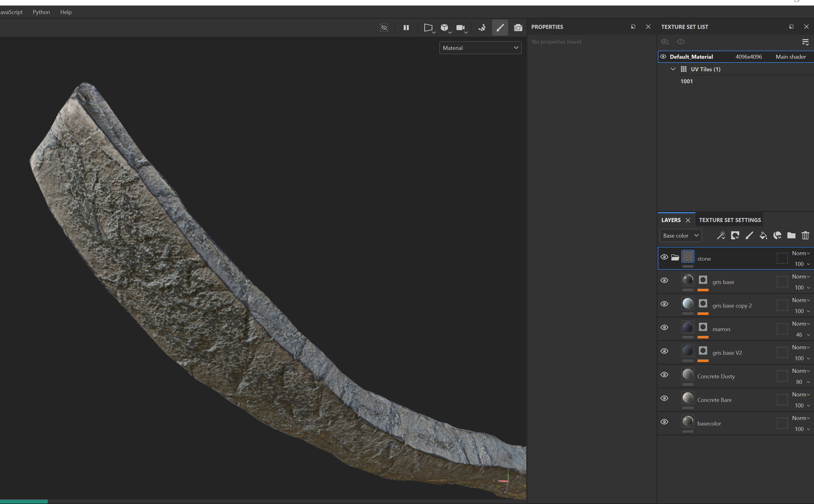Undock the Properties panel
The image size is (814, 504).
pos(633,27)
